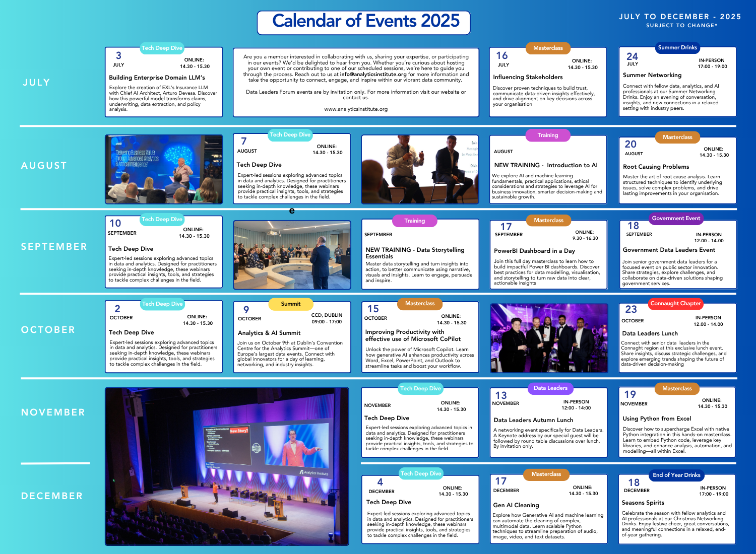756x554 pixels.
Task: Click 'NEW TRAINING - Data Storytelling Essentials' title
Action: pos(415,253)
